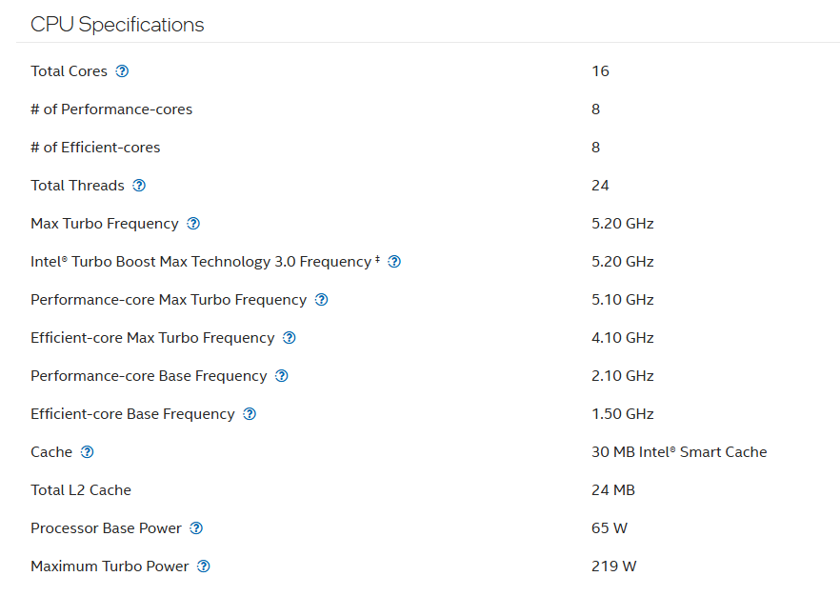
Task: Click the Turbo Boost frequency footnote marker
Action: pyautogui.click(x=378, y=259)
